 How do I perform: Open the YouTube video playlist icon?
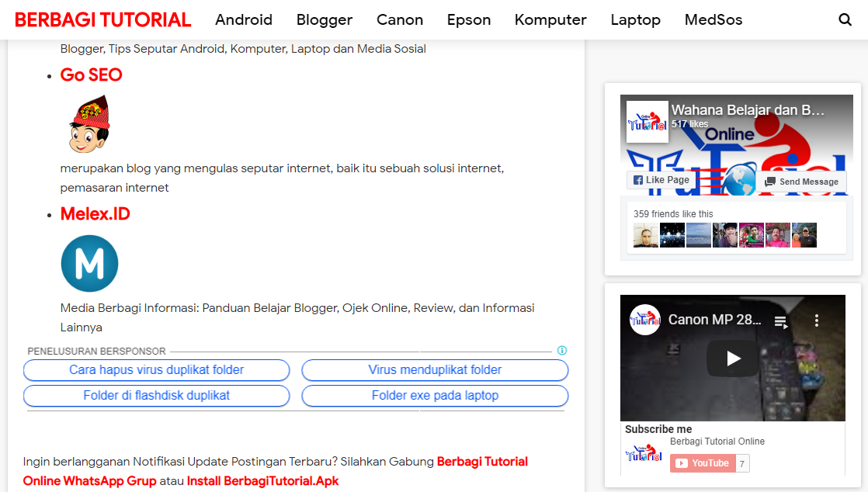[781, 321]
